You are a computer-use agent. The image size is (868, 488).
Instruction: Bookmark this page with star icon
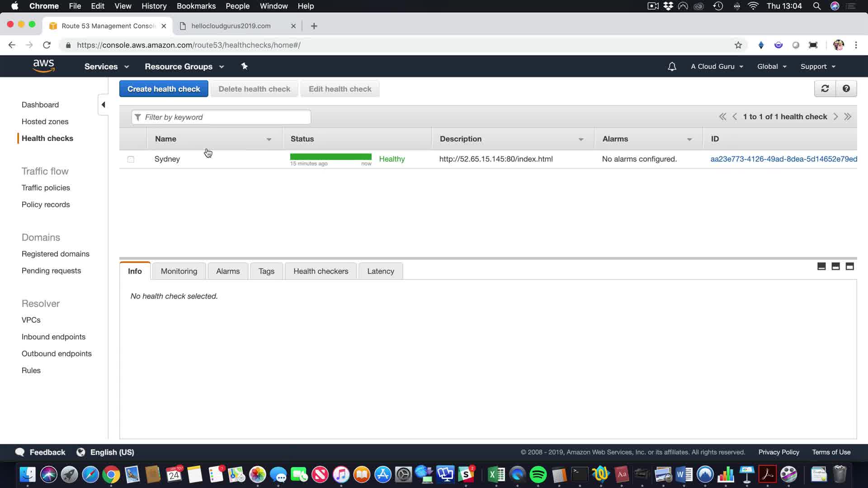(x=738, y=45)
